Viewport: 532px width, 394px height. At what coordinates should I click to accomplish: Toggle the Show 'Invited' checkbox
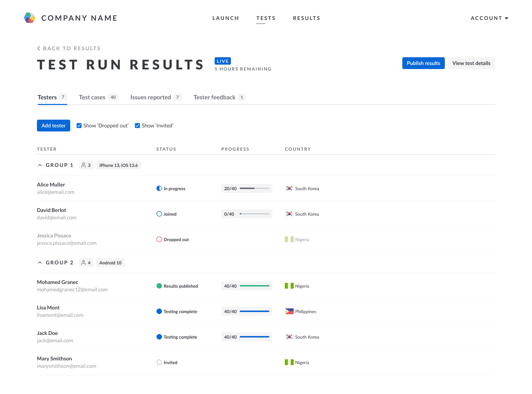click(x=137, y=126)
